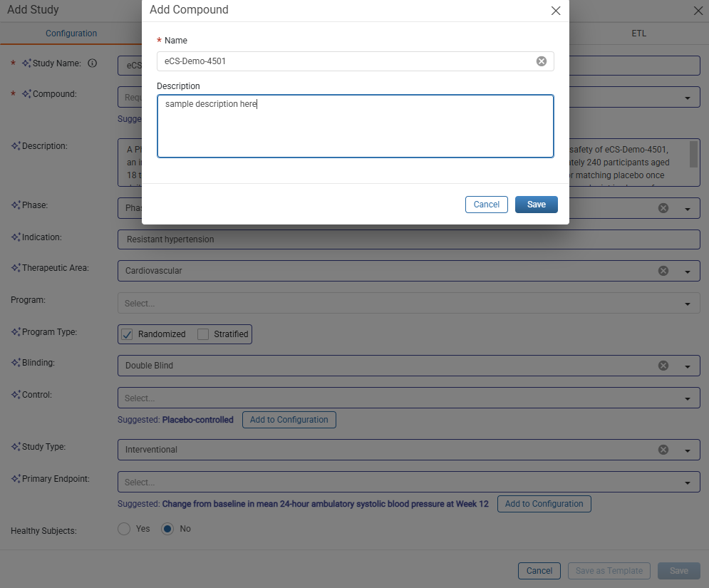Image resolution: width=709 pixels, height=588 pixels.
Task: Toggle the Stratified checkbox
Action: pyautogui.click(x=203, y=334)
